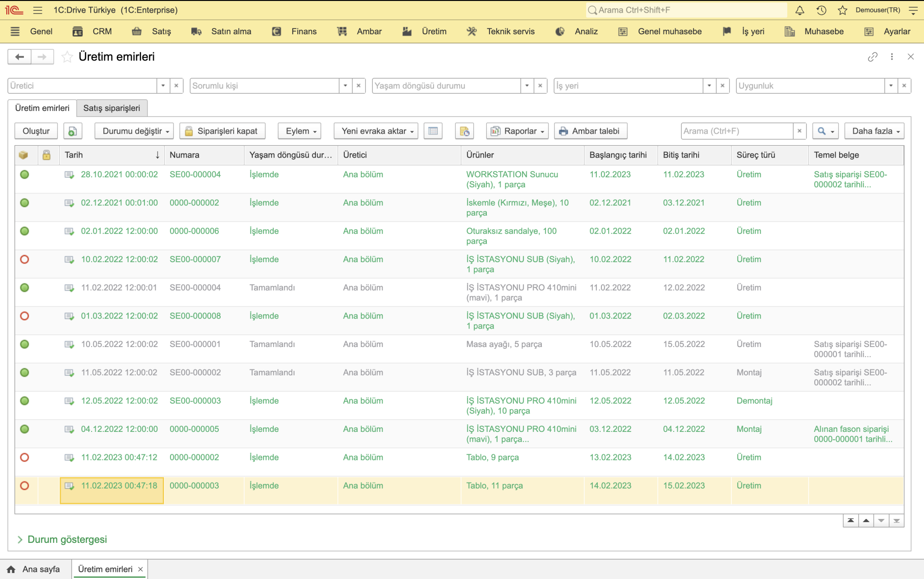Focus the Arama (Ctrl+F) search field
Image resolution: width=924 pixels, height=579 pixels.
737,131
